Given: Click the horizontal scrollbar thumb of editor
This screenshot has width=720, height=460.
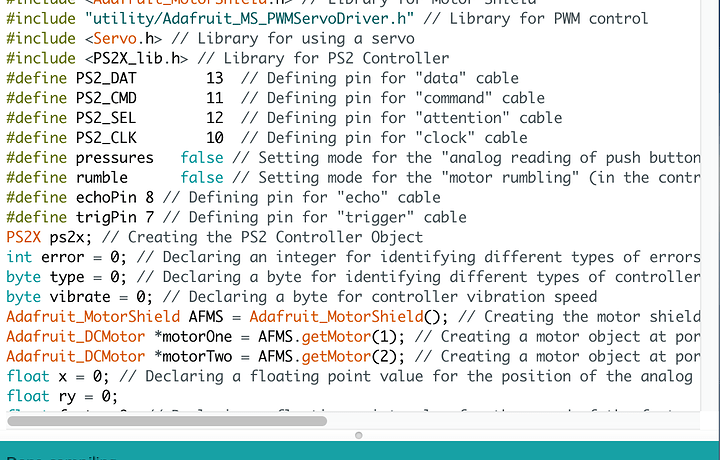Looking at the screenshot, I should 167,421.
